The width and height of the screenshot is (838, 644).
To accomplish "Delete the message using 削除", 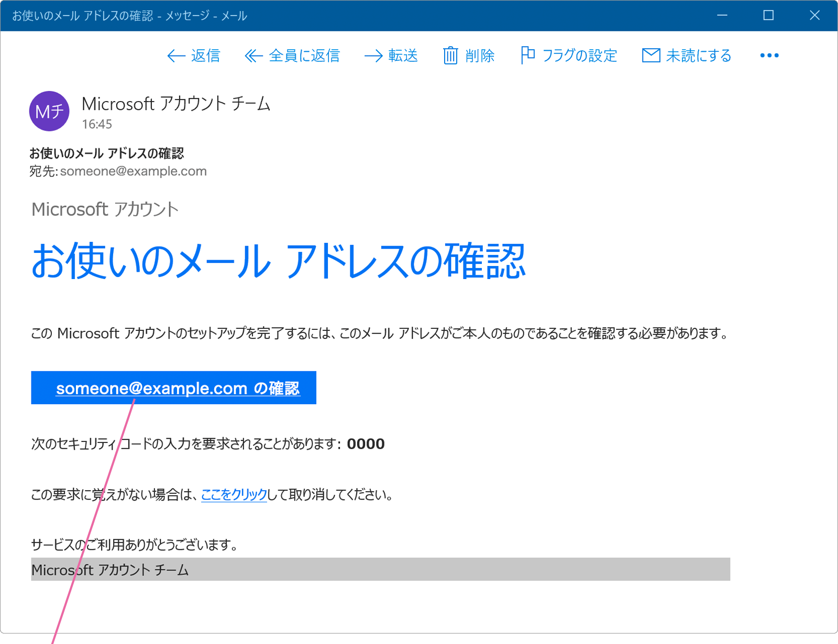I will (x=469, y=55).
